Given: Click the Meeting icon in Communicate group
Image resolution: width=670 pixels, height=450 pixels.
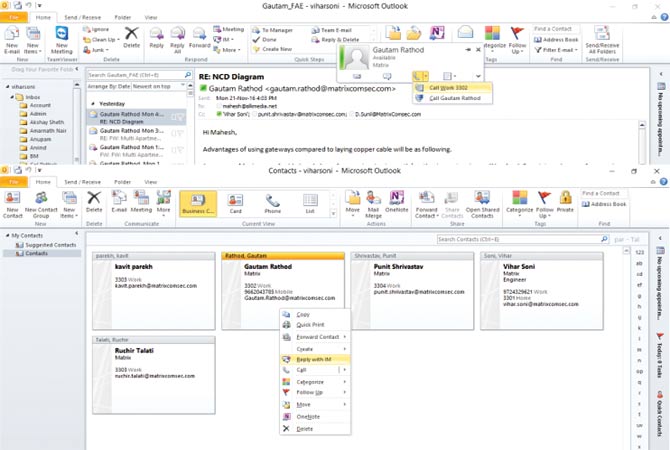Looking at the screenshot, I should pyautogui.click(x=141, y=202).
